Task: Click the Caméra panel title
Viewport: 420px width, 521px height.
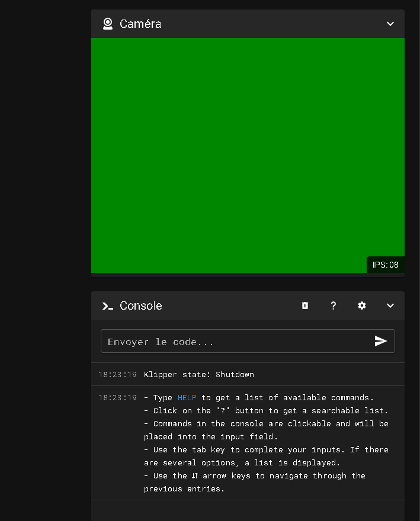Action: (140, 24)
